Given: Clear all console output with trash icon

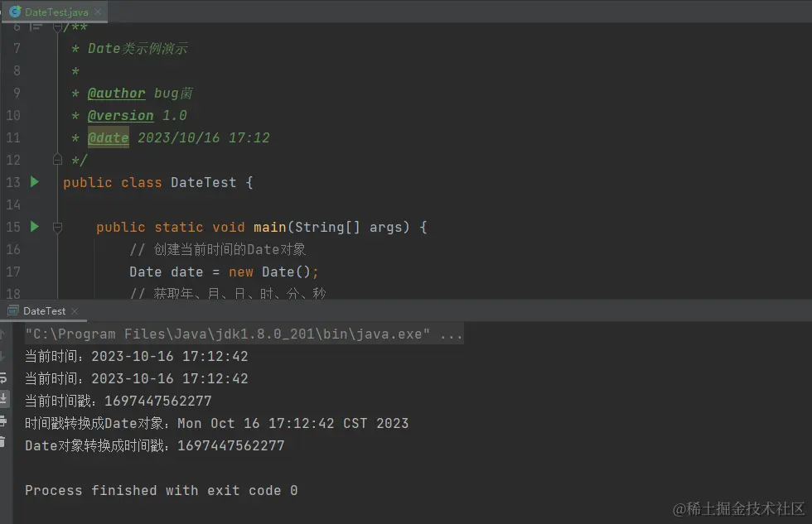Looking at the screenshot, I should coord(2,442).
